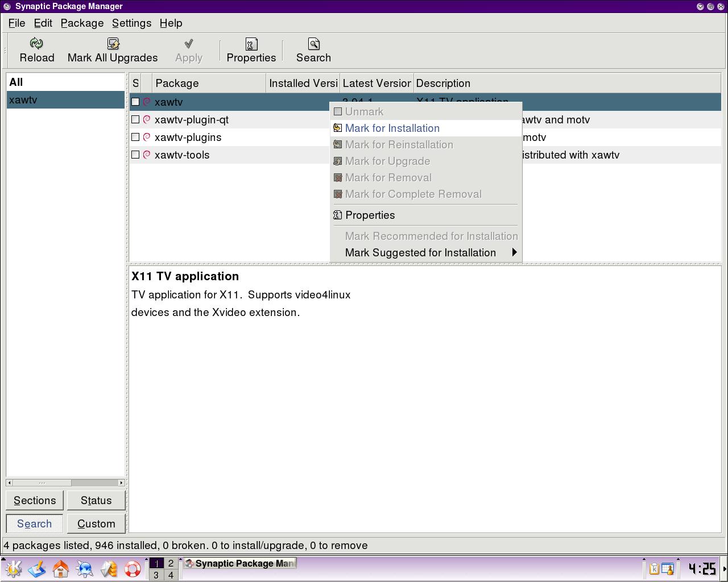728x582 pixels.
Task: Click the Sections filter button
Action: point(35,500)
